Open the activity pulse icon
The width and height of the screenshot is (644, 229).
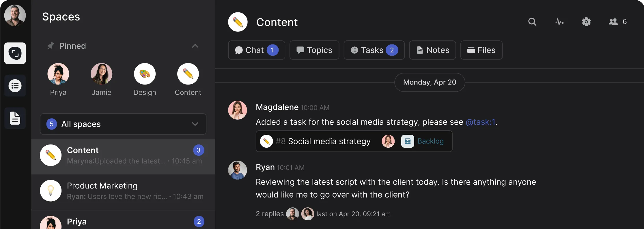point(559,22)
